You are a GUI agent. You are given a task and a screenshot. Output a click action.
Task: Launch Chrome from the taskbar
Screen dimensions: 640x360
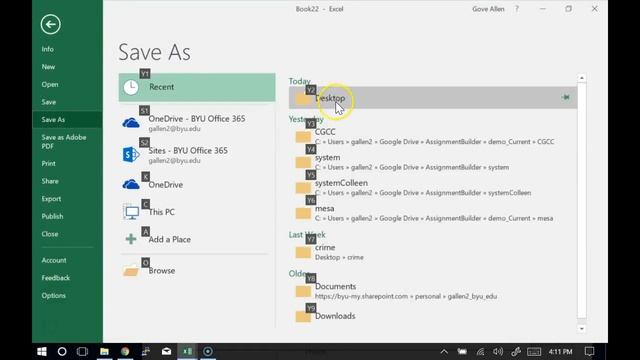(125, 351)
